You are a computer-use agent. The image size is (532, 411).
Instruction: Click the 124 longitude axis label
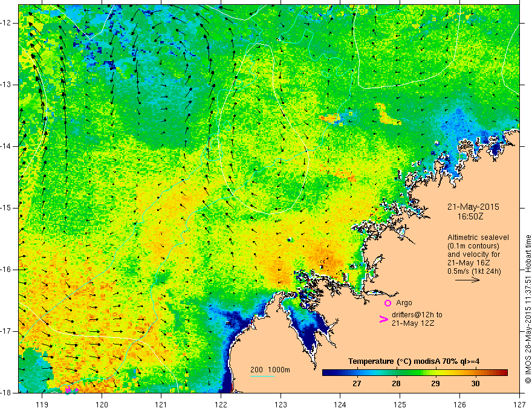pos(340,404)
